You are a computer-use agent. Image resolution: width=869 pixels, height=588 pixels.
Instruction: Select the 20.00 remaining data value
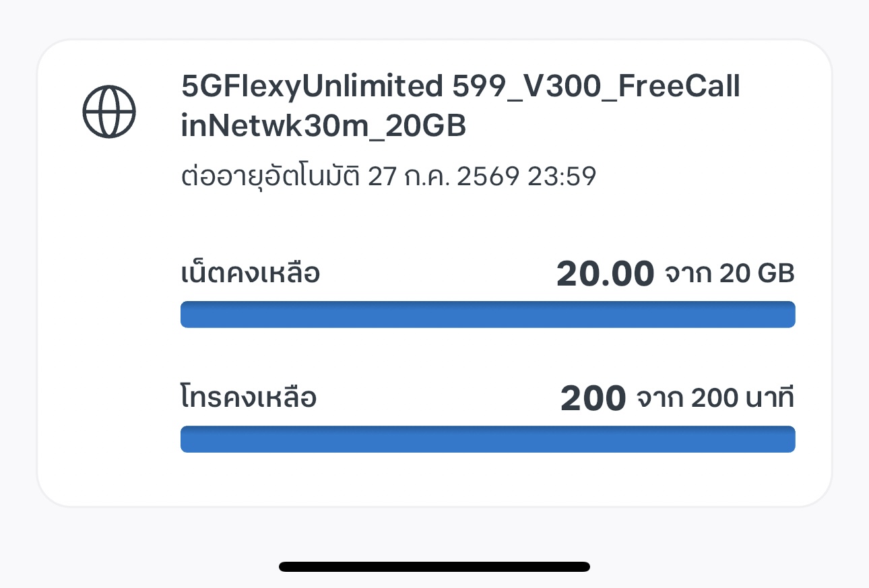[606, 274]
